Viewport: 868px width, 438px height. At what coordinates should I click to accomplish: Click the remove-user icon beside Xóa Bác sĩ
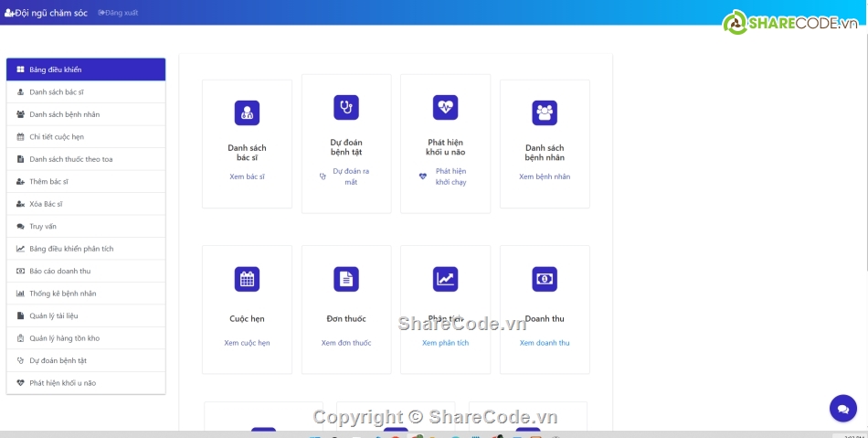pos(20,204)
